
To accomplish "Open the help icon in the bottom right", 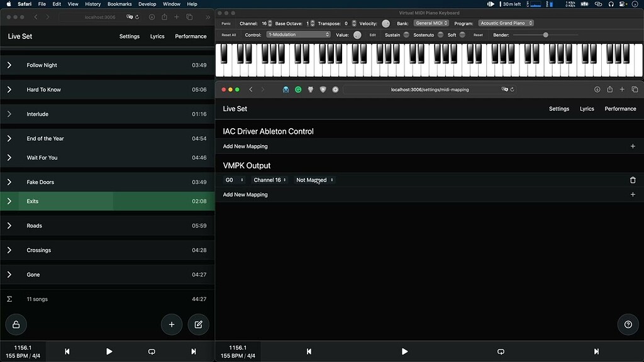I will 628,324.
